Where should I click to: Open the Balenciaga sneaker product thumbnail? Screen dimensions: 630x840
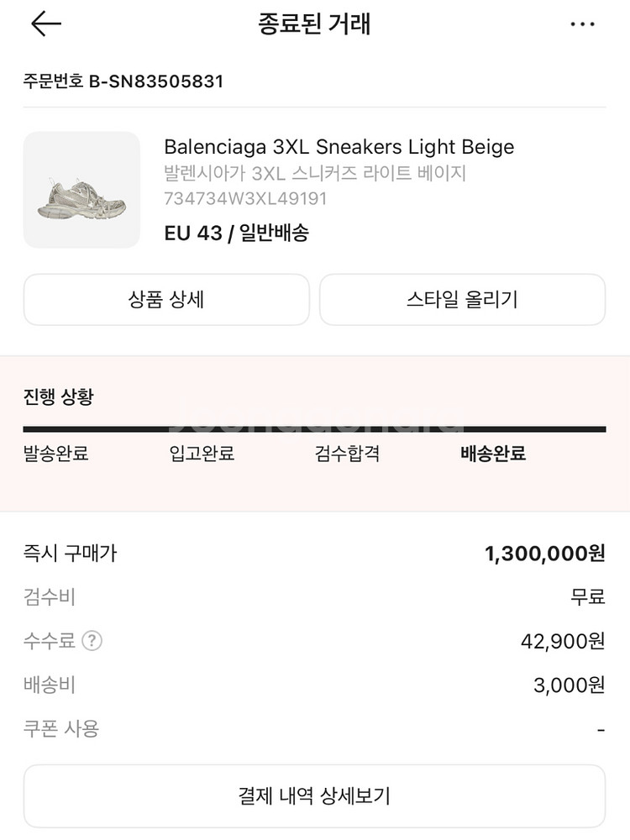[81, 190]
